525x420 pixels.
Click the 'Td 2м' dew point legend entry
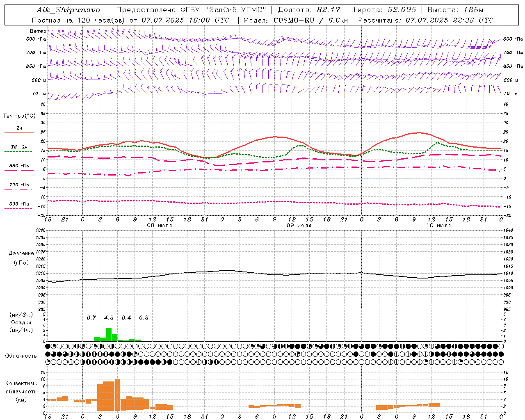click(x=19, y=147)
